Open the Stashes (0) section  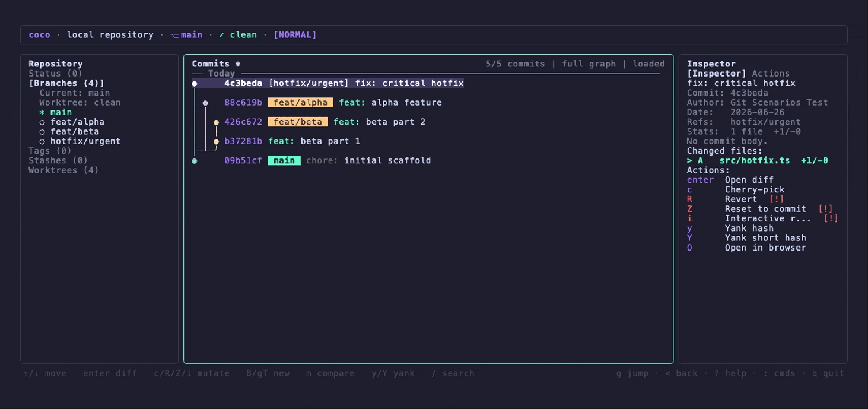58,160
